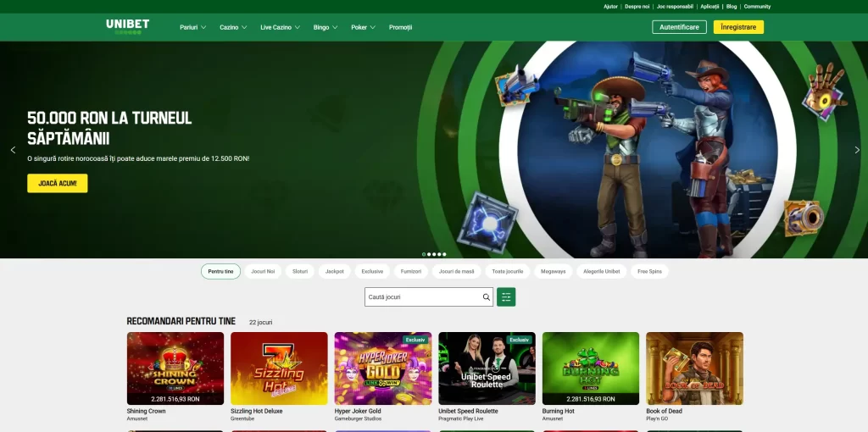Open the Book of Dead thumbnail

tap(695, 368)
